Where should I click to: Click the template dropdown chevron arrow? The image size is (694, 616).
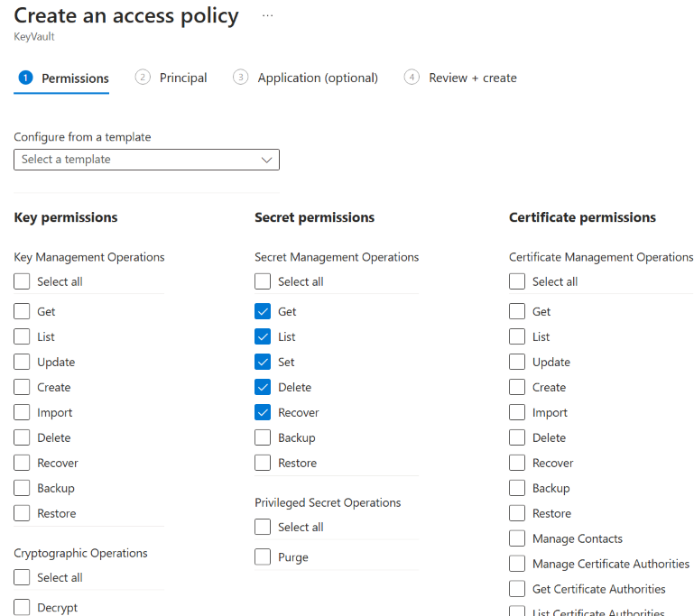pos(266,160)
